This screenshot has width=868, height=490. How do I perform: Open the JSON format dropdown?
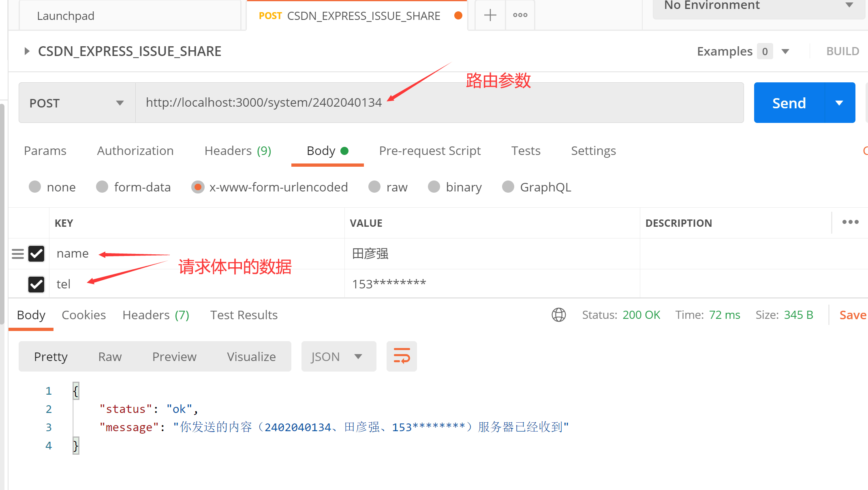[x=338, y=357]
